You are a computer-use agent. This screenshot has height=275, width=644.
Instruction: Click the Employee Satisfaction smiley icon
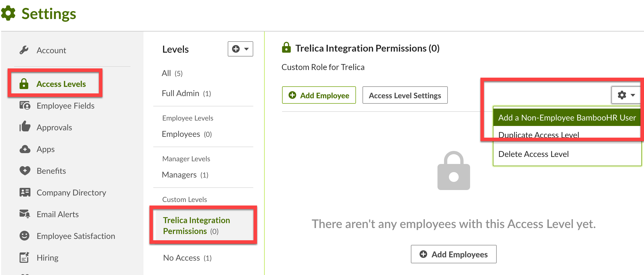pyautogui.click(x=24, y=236)
